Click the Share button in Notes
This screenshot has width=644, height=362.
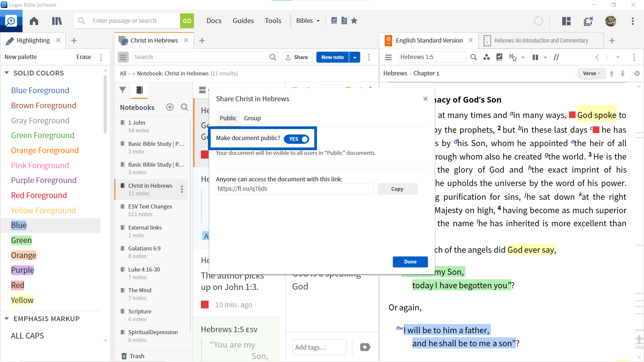coord(297,57)
